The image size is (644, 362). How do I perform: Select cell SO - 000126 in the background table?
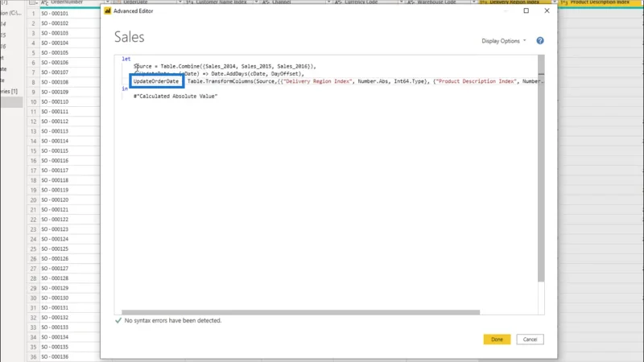pos(70,259)
